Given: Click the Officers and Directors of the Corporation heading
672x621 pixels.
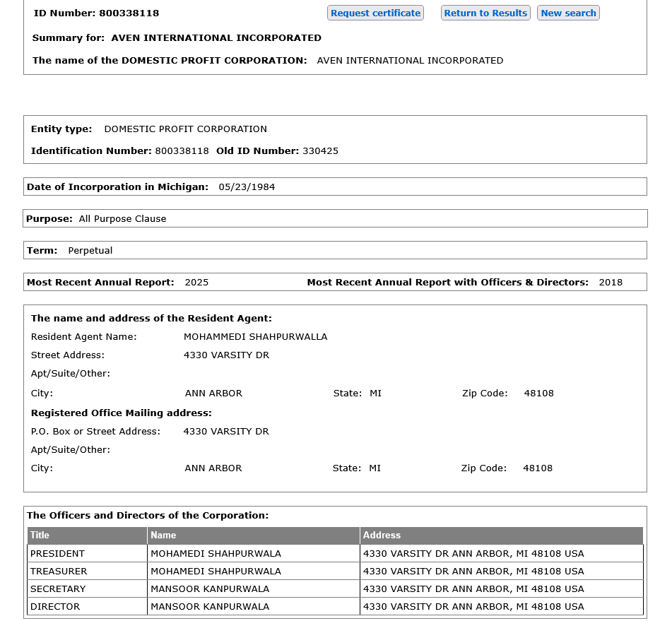Looking at the screenshot, I should [x=148, y=515].
